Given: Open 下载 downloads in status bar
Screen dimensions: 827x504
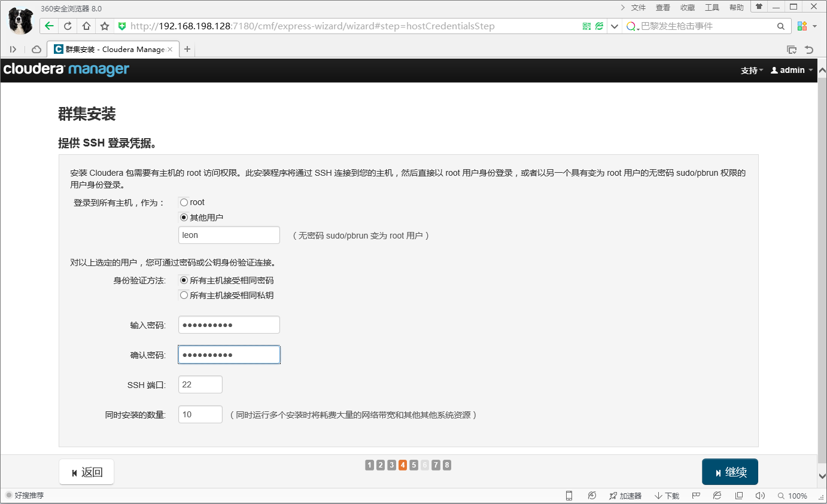Looking at the screenshot, I should pos(667,496).
